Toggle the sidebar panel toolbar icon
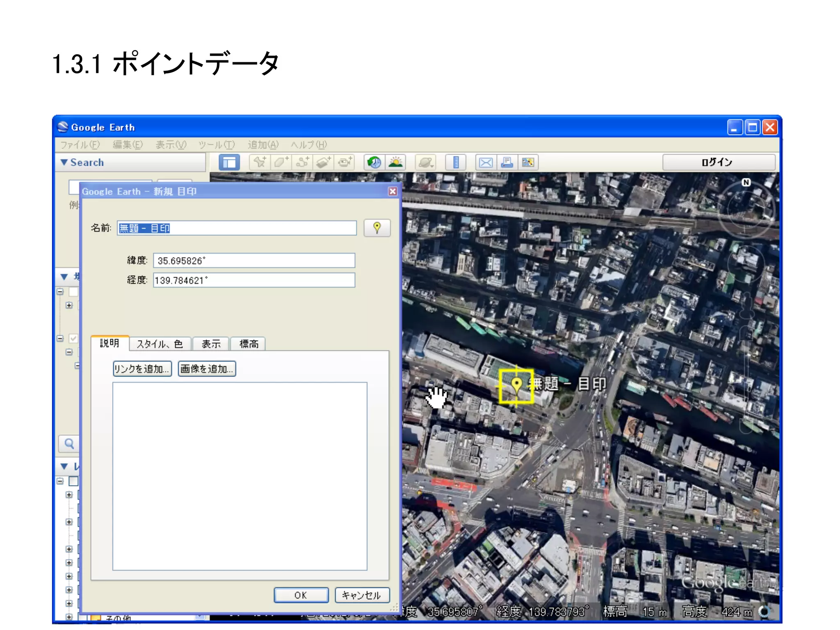The image size is (840, 630). pos(229,162)
